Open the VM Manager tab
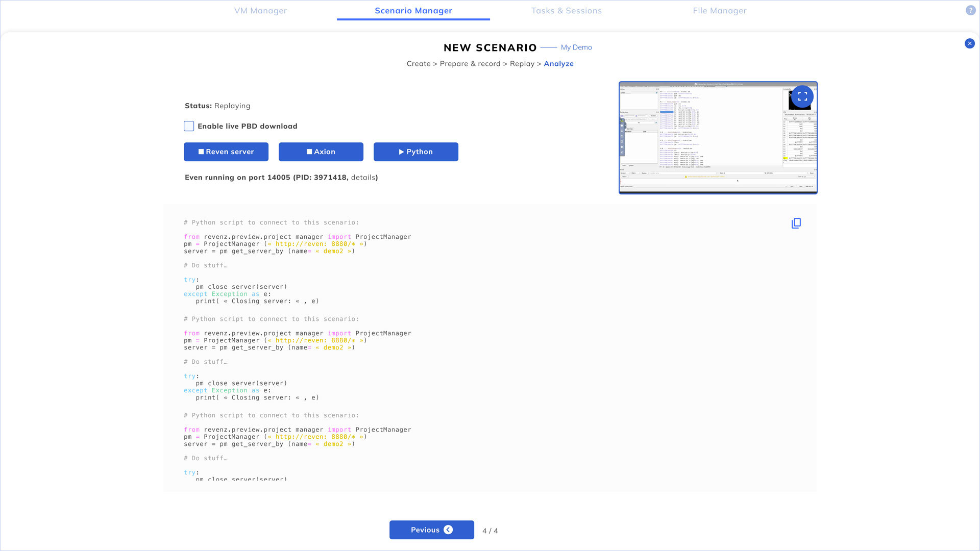 [260, 11]
